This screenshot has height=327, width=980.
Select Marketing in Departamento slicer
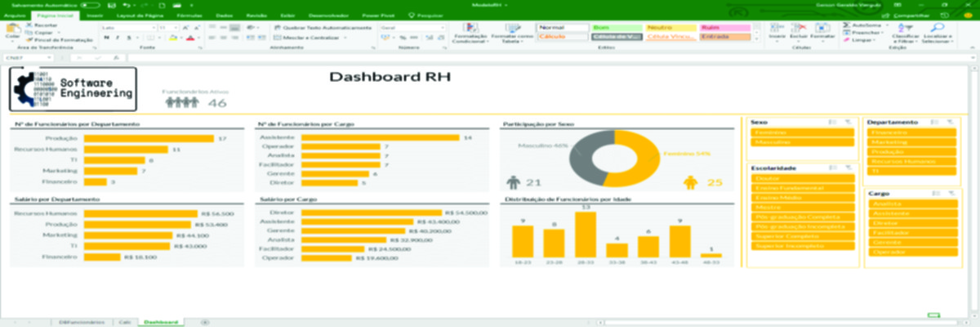click(x=912, y=141)
